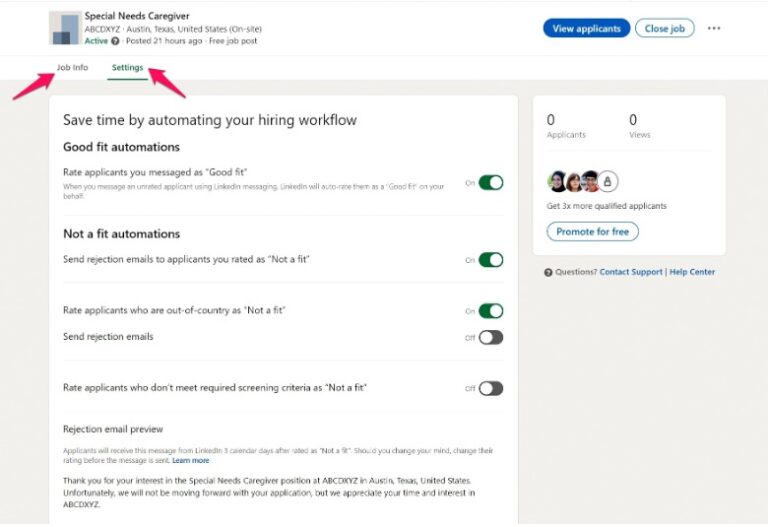Screen dimensions: 768x527
Task: Click the 'Save time by automating your hiring workflow' heading
Action: [x=210, y=120]
